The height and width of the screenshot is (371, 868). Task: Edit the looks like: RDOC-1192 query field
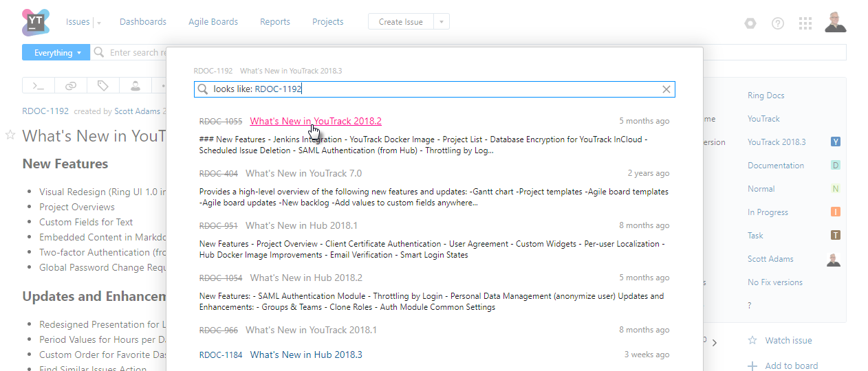click(x=435, y=89)
